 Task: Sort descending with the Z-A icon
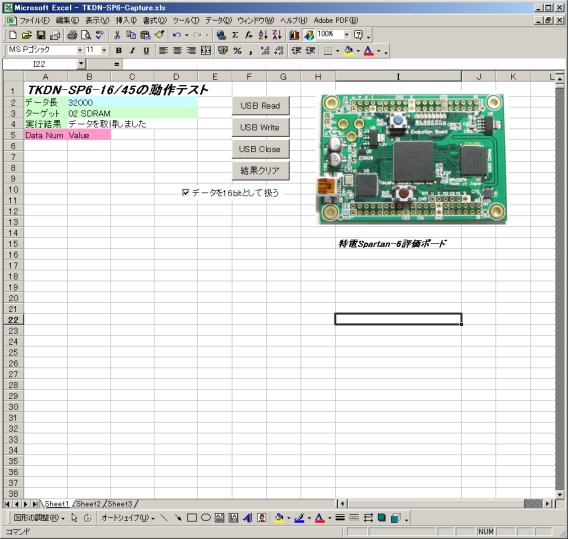tap(277, 35)
